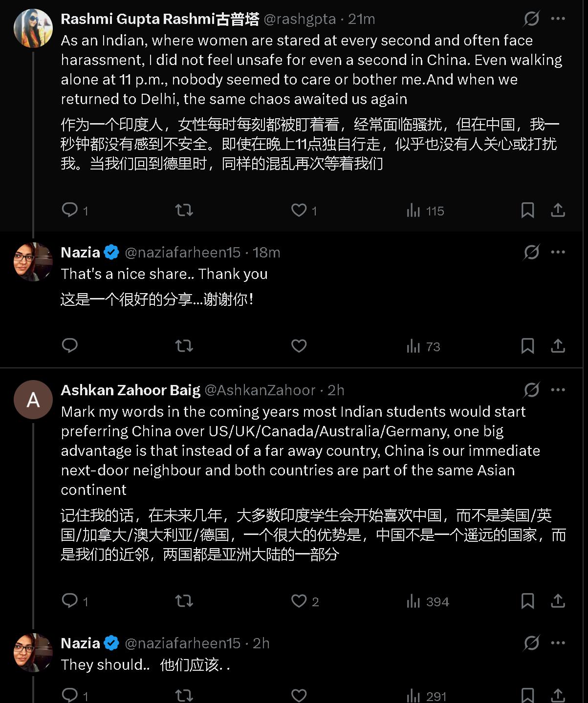Share Rashmi Gupta's tweet
Image resolution: width=588 pixels, height=703 pixels.
tap(558, 210)
